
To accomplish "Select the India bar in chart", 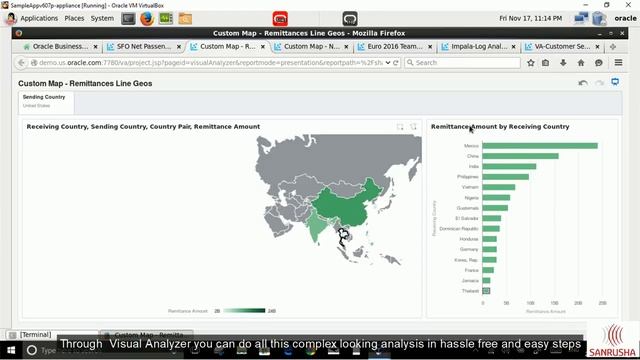I will [509, 167].
